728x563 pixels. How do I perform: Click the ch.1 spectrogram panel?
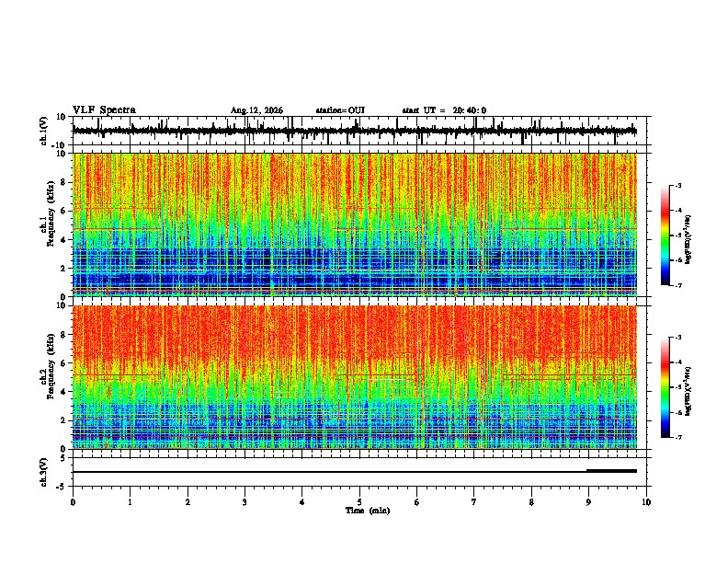(354, 224)
